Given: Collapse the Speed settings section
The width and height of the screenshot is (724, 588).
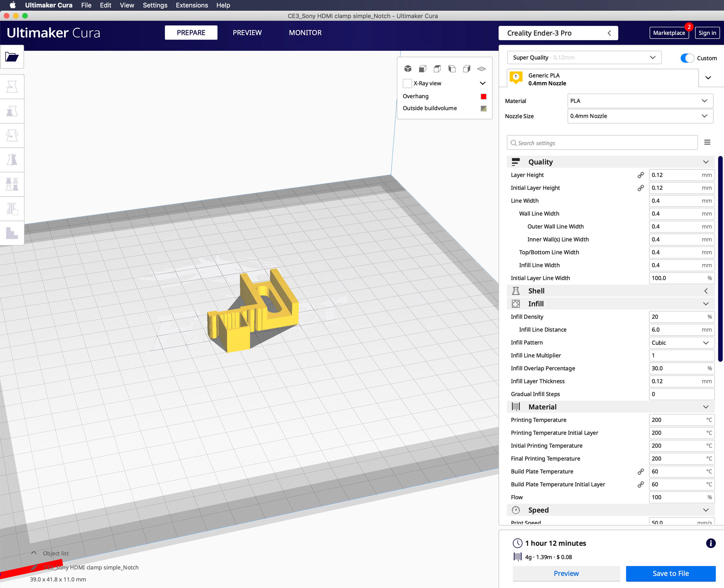Looking at the screenshot, I should (x=611, y=510).
